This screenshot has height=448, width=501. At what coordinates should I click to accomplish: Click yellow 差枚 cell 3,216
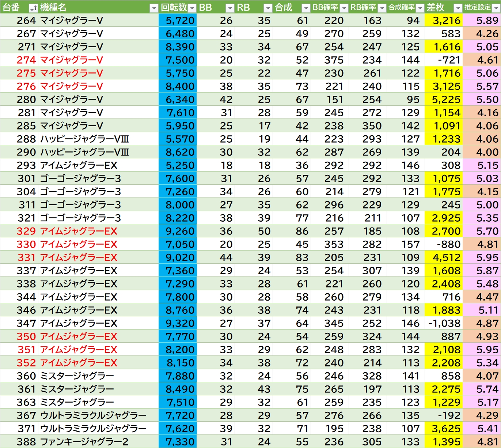[444, 20]
